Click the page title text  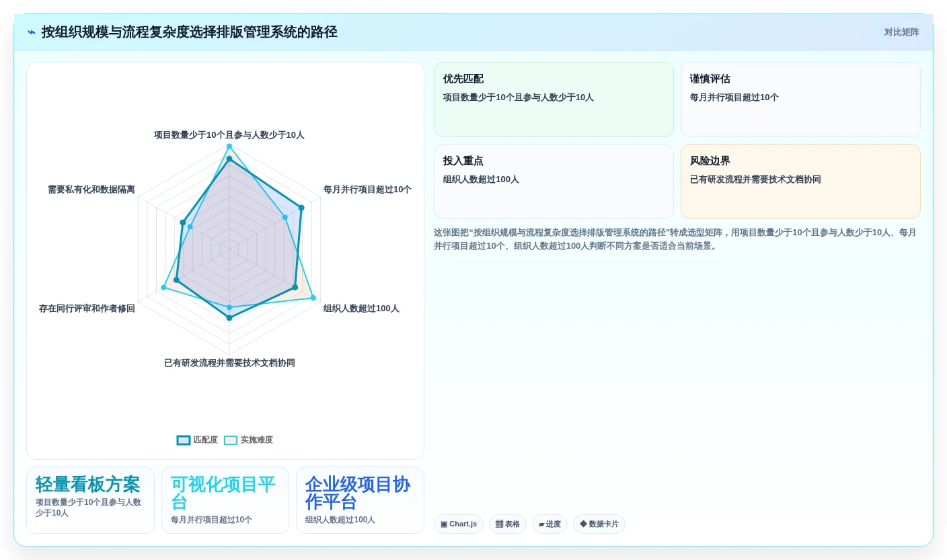190,32
